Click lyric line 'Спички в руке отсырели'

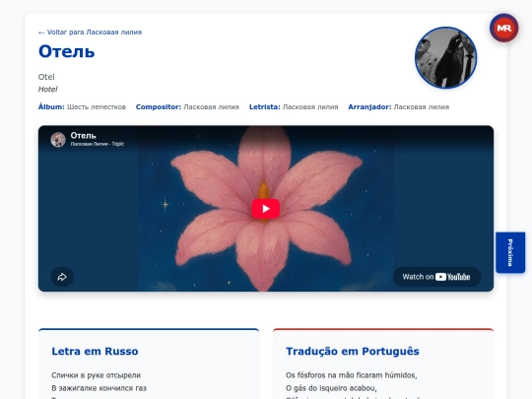pyautogui.click(x=96, y=375)
